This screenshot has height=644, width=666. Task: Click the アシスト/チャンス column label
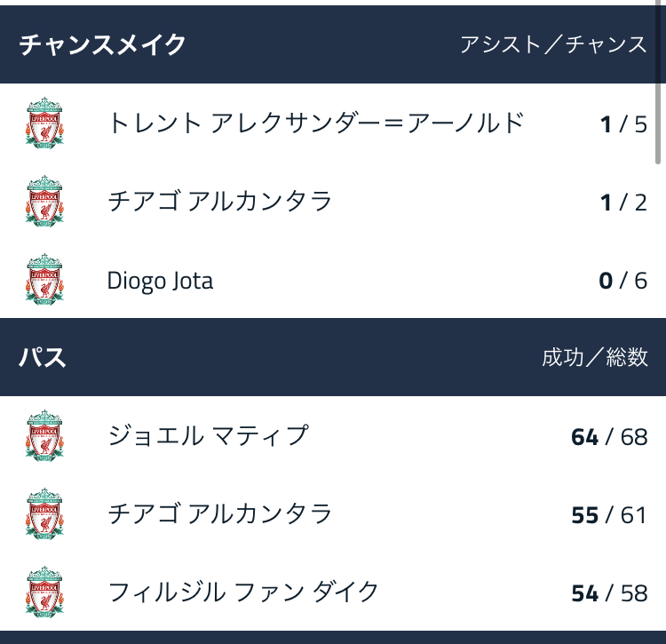coord(553,44)
